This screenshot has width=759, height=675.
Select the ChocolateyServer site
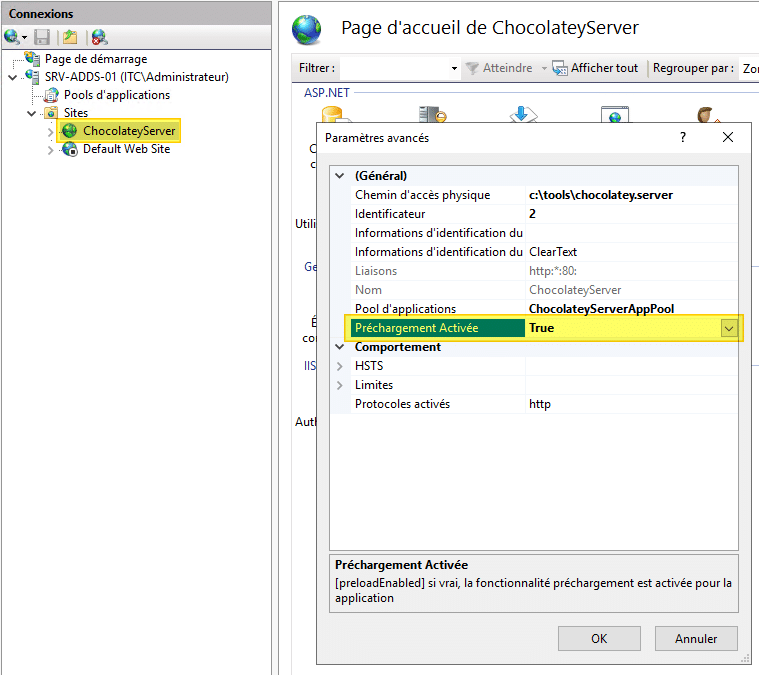tap(129, 131)
